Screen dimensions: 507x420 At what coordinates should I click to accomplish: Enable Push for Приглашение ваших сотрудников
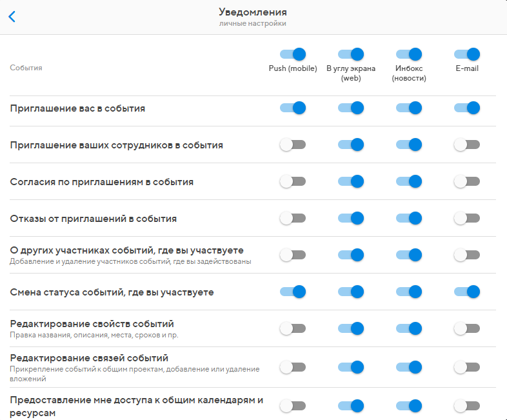tap(292, 145)
